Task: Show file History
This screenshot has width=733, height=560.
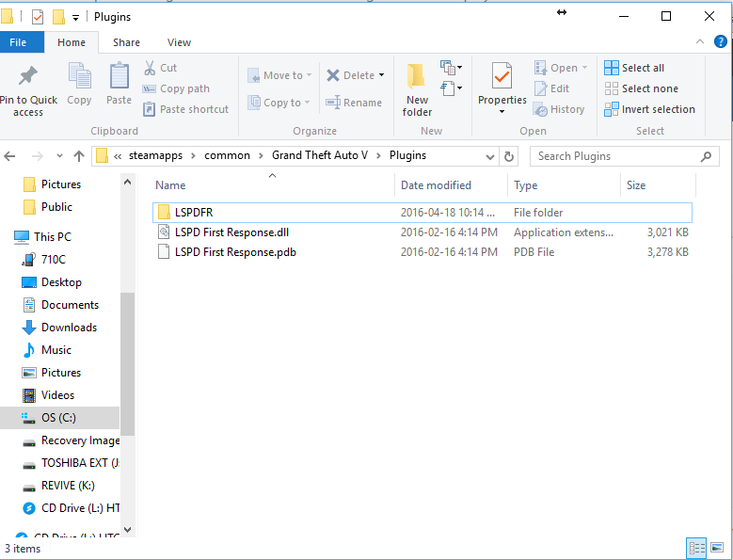Action: 559,109
